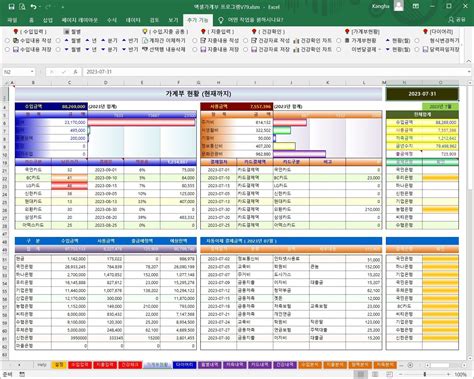Switch to the blue 다이어리 sheet tab
474x379 pixels.
184,365
